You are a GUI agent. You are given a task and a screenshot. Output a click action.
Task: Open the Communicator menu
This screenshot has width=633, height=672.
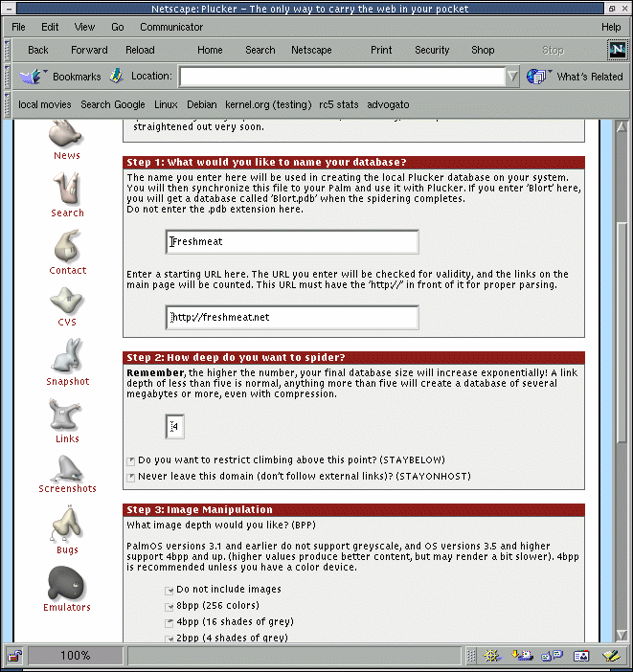(x=171, y=27)
